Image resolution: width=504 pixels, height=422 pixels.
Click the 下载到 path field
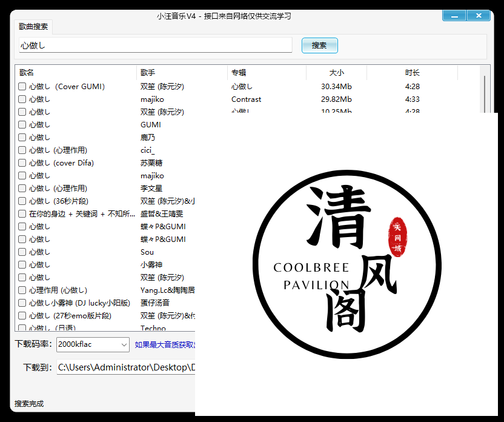pyautogui.click(x=126, y=367)
